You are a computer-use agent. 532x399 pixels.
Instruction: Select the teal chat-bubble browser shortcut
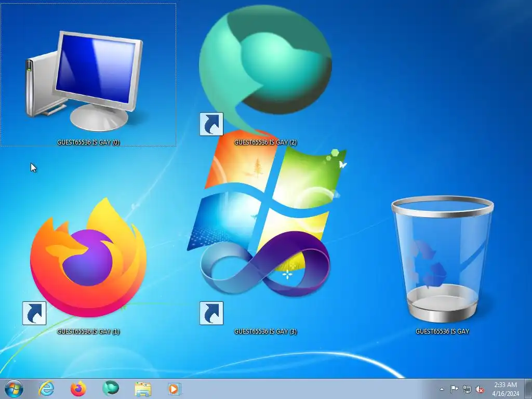pos(265,71)
